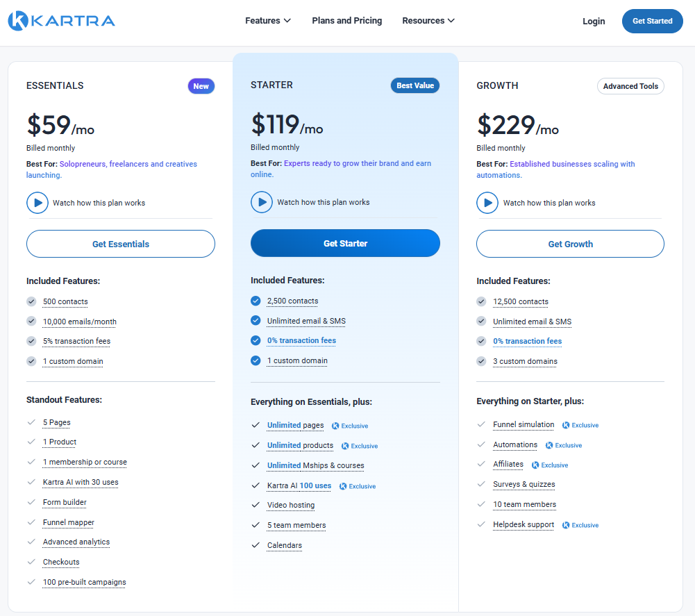695x616 pixels.
Task: Click the Checkouts feature text
Action: pyautogui.click(x=61, y=562)
